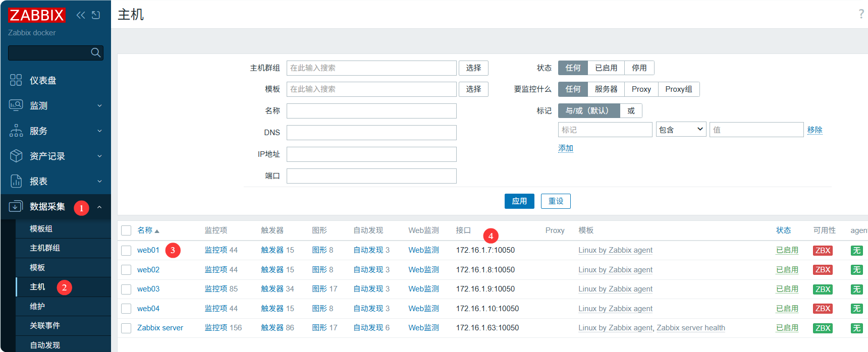
Task: Open the 仪表盘 dashboard icon
Action: click(x=16, y=80)
